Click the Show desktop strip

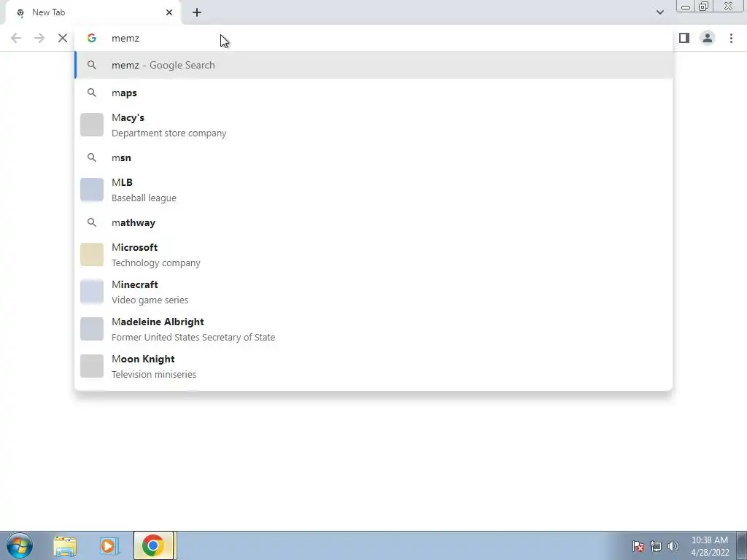click(742, 545)
